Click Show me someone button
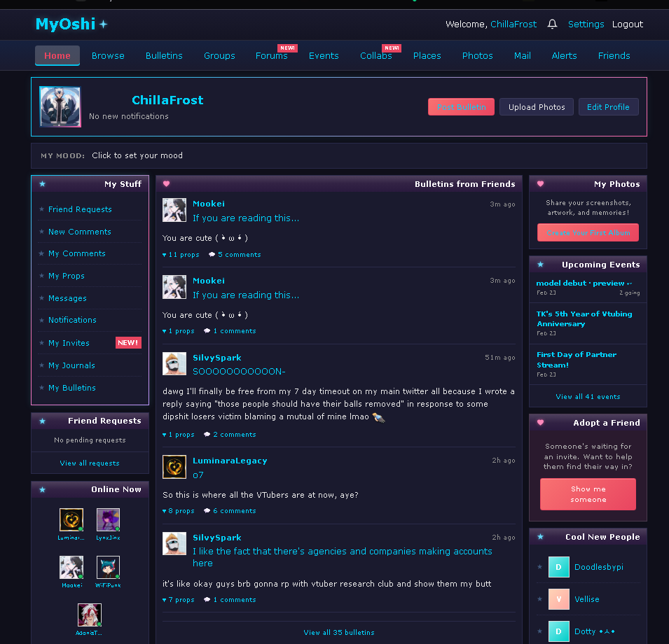This screenshot has height=644, width=669. point(588,494)
